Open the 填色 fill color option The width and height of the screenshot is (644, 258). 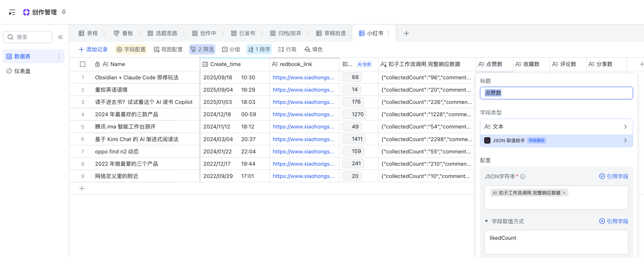point(313,49)
